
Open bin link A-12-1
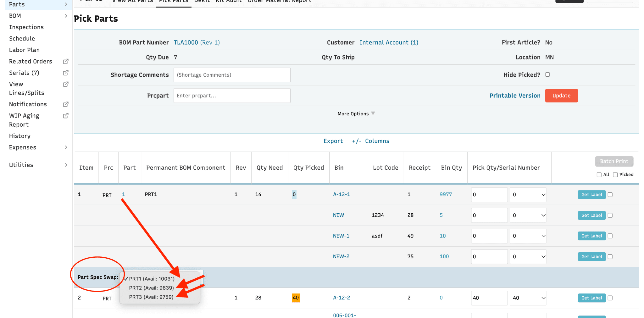coord(341,195)
